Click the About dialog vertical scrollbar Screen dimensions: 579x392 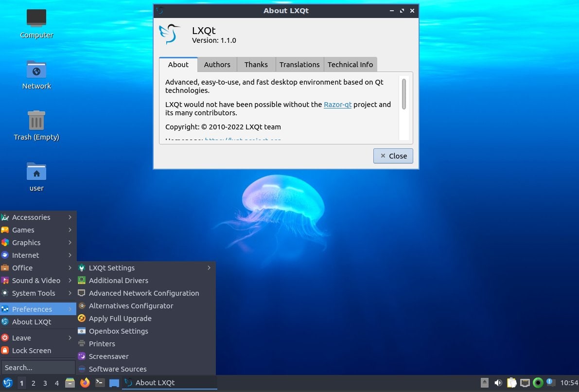tap(404, 94)
